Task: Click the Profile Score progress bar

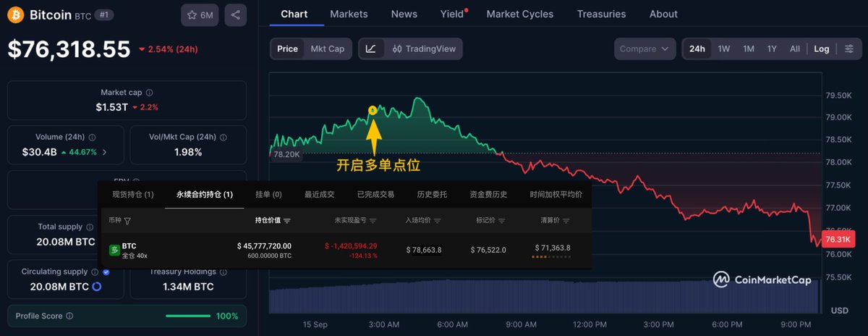Action: point(188,316)
